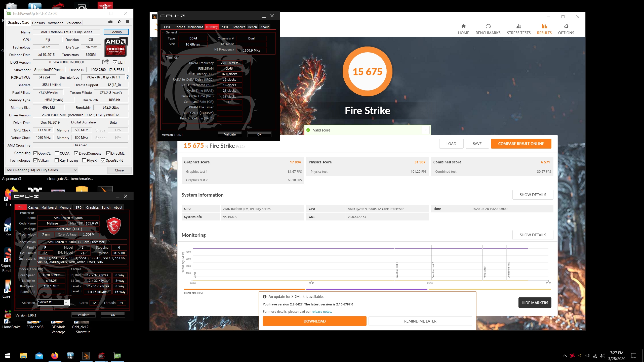
Task: Click volume icon in system tray
Action: 602,356
